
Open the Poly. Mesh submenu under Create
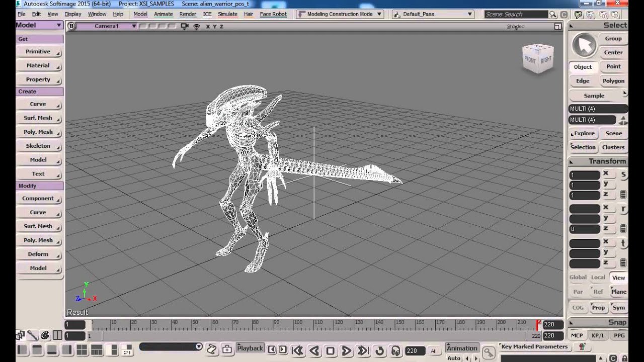pos(39,132)
